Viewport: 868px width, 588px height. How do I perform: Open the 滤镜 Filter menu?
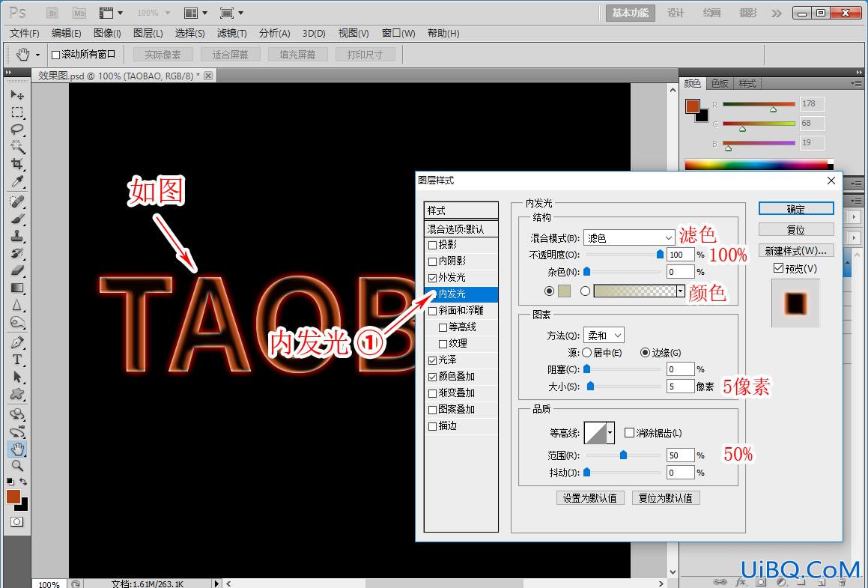(x=232, y=33)
